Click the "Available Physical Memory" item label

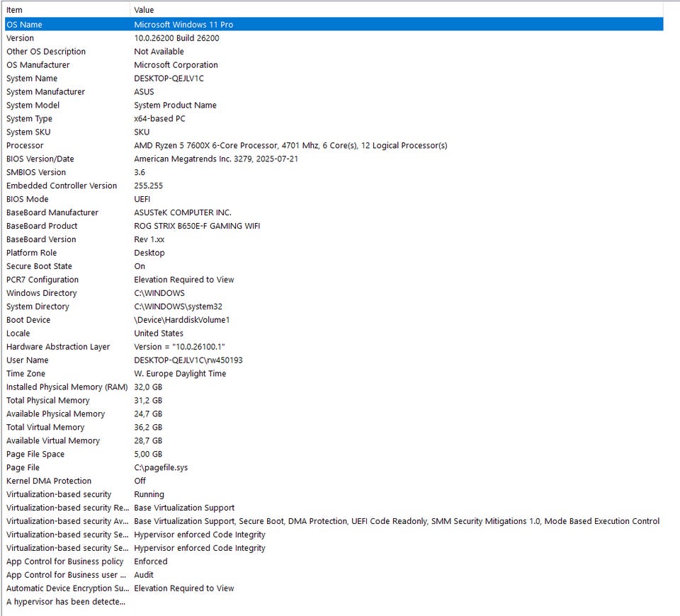point(55,414)
